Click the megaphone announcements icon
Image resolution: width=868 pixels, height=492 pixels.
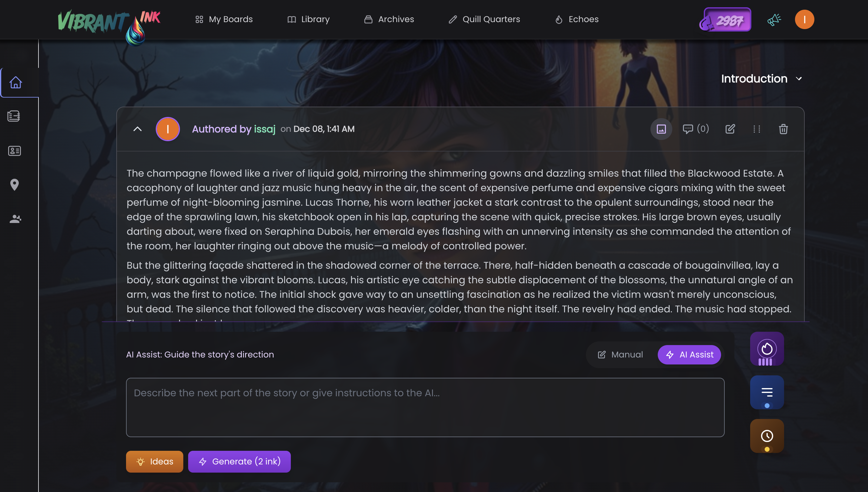[774, 19]
